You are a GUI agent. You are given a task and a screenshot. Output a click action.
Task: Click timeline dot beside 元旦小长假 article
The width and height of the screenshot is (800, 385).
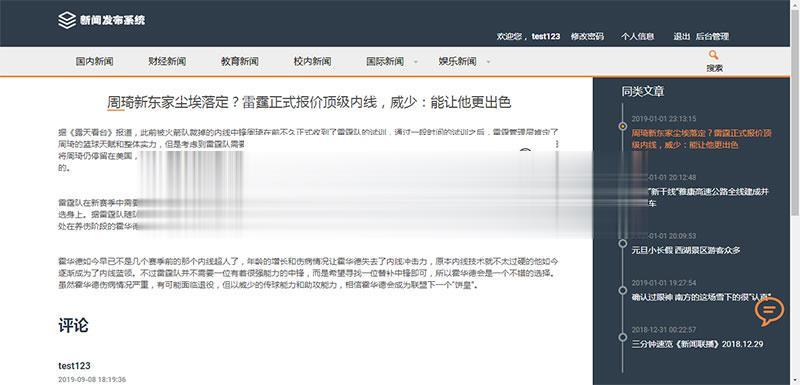pos(622,244)
